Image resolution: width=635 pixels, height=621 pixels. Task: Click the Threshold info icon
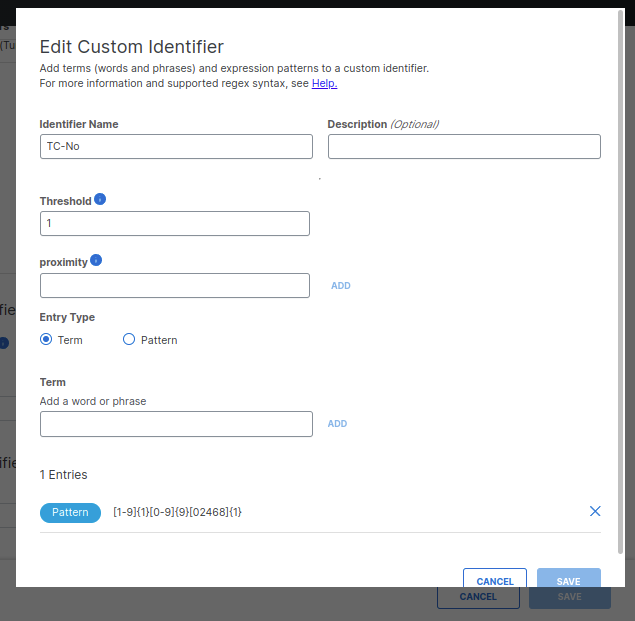(x=100, y=200)
